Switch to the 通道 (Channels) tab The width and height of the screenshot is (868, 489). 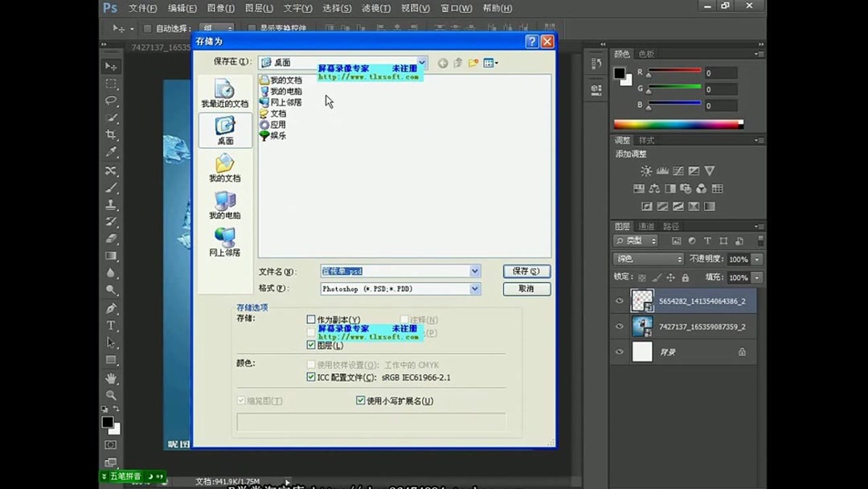click(646, 226)
